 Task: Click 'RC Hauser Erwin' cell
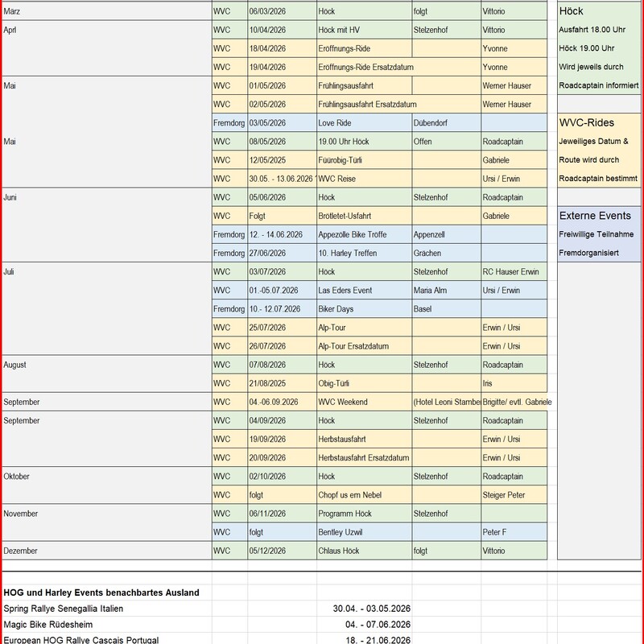514,272
